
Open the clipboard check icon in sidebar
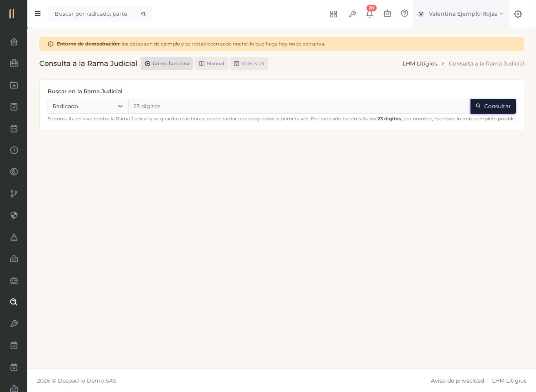pos(14,107)
